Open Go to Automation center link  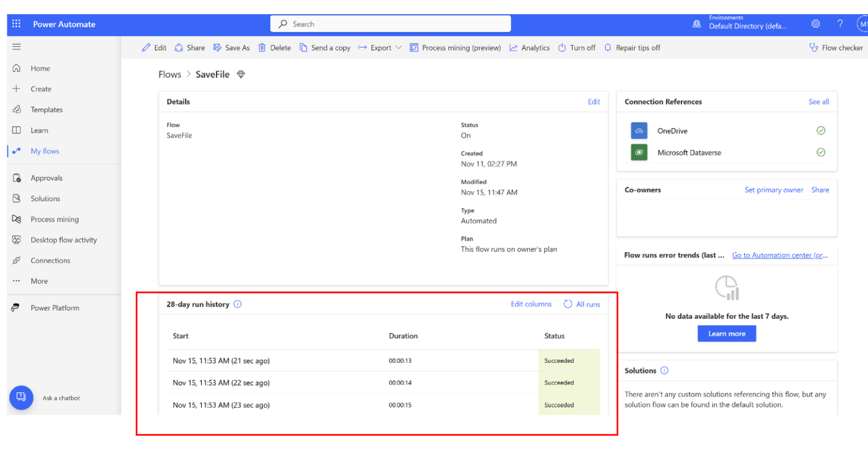[x=780, y=255]
